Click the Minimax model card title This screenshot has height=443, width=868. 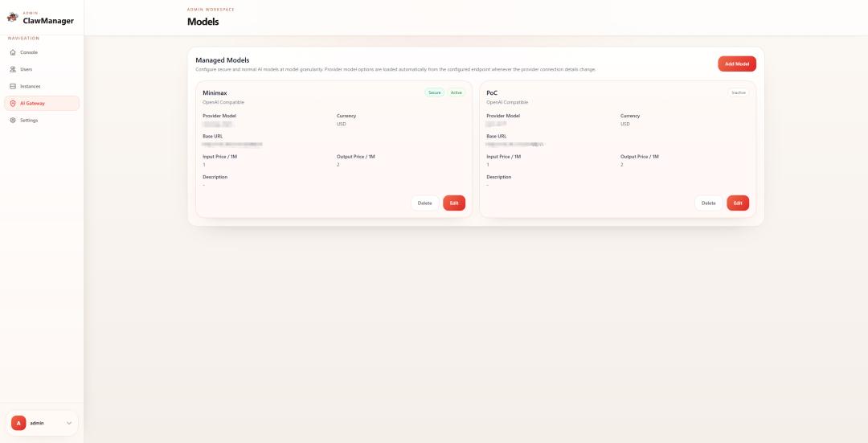[215, 92]
